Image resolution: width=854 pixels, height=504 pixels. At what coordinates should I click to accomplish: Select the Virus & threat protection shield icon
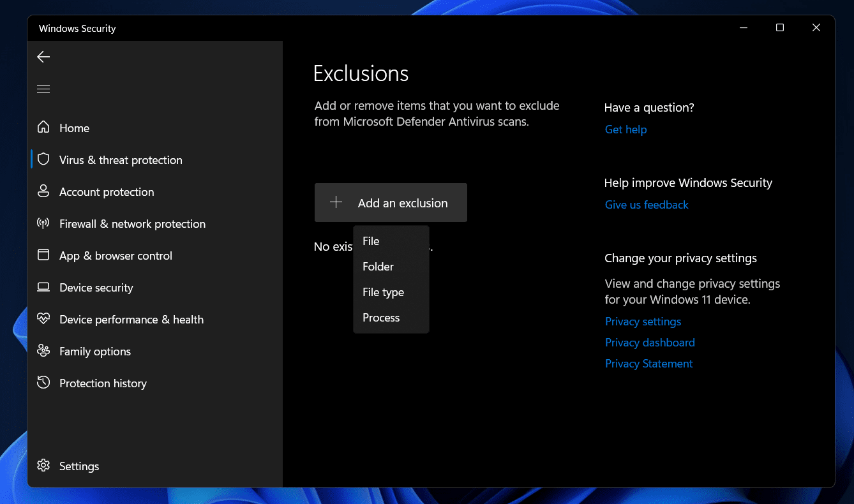43,159
